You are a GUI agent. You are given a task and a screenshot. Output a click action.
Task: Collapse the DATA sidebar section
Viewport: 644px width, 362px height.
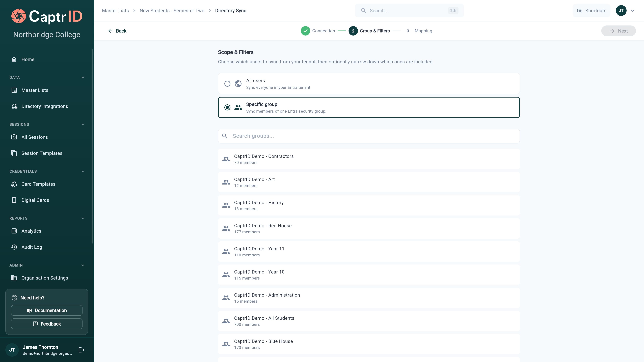tap(83, 77)
